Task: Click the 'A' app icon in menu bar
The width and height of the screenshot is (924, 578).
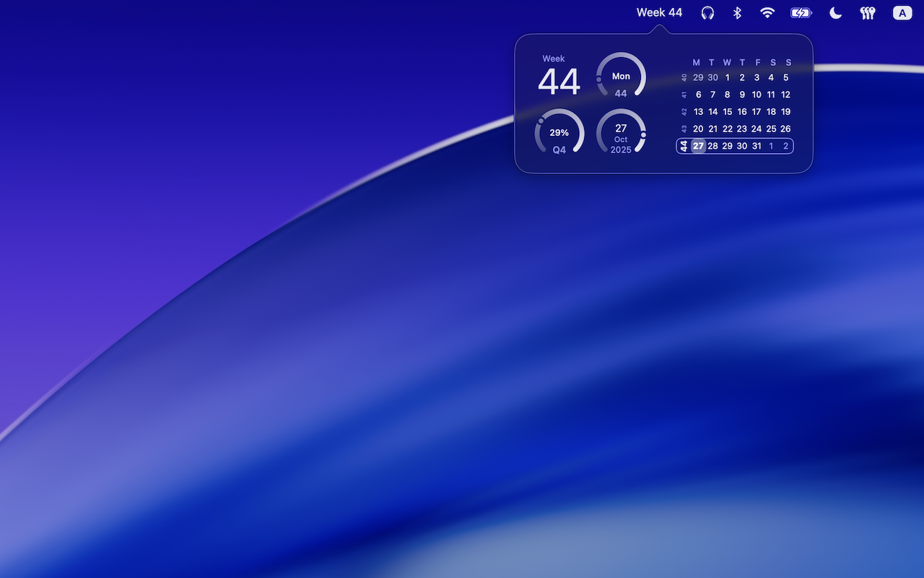Action: click(901, 12)
